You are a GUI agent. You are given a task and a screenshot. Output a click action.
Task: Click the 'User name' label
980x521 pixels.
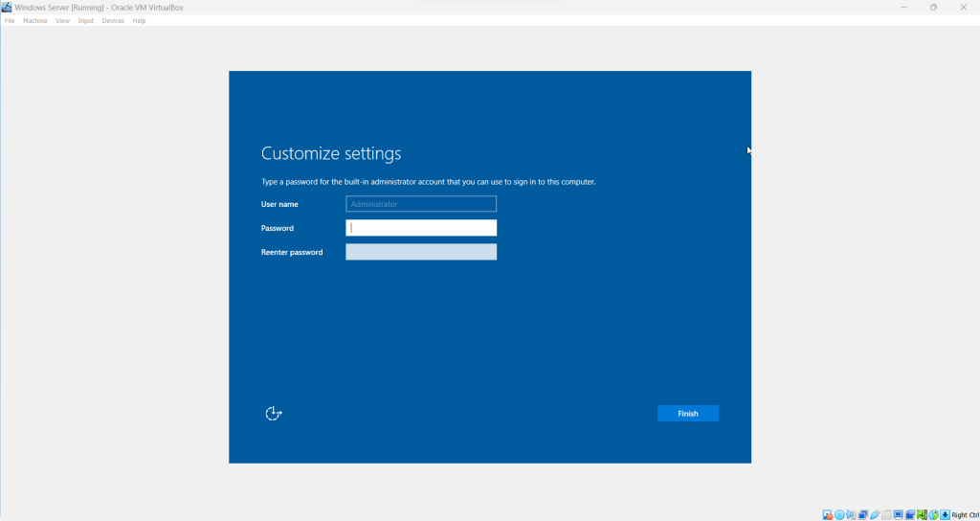(x=279, y=204)
